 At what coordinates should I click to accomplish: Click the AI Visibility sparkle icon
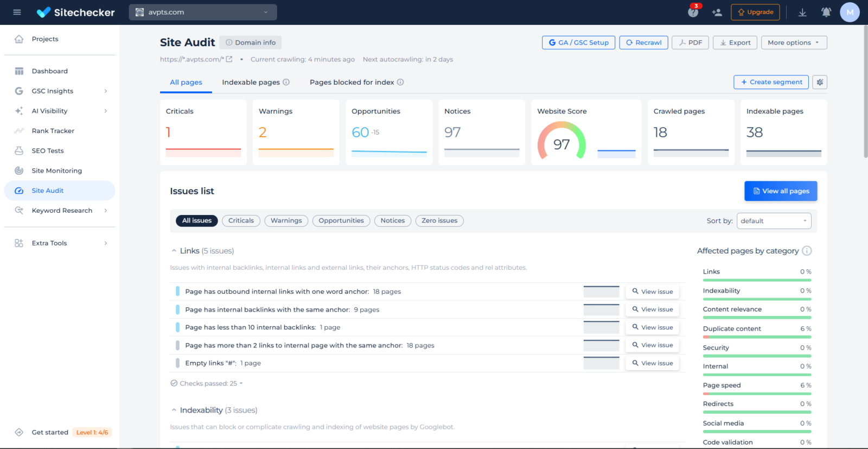[19, 111]
